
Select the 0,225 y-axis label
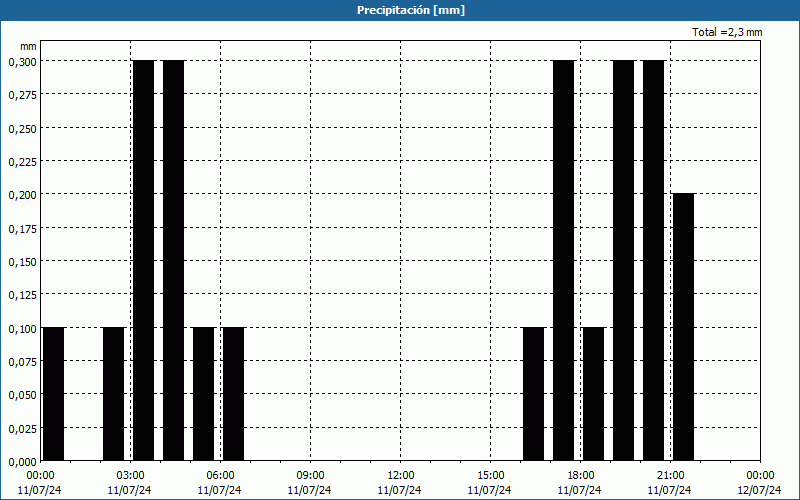click(x=22, y=162)
